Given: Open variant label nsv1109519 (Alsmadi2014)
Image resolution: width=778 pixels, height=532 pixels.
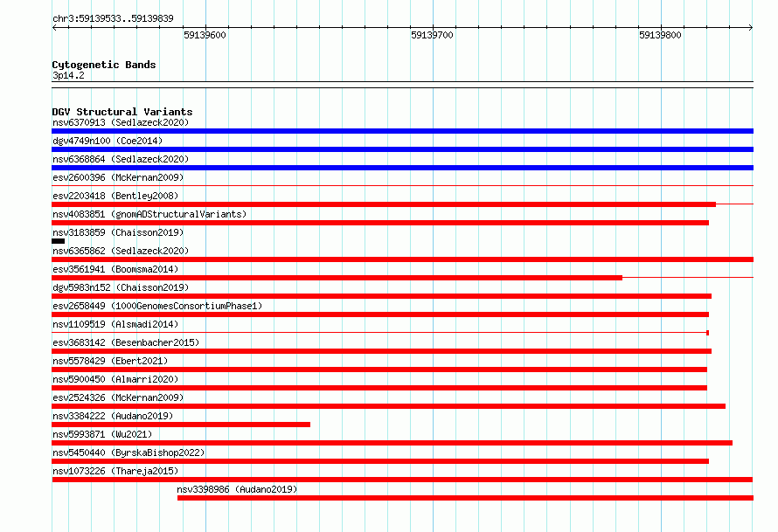Looking at the screenshot, I should pyautogui.click(x=115, y=324).
